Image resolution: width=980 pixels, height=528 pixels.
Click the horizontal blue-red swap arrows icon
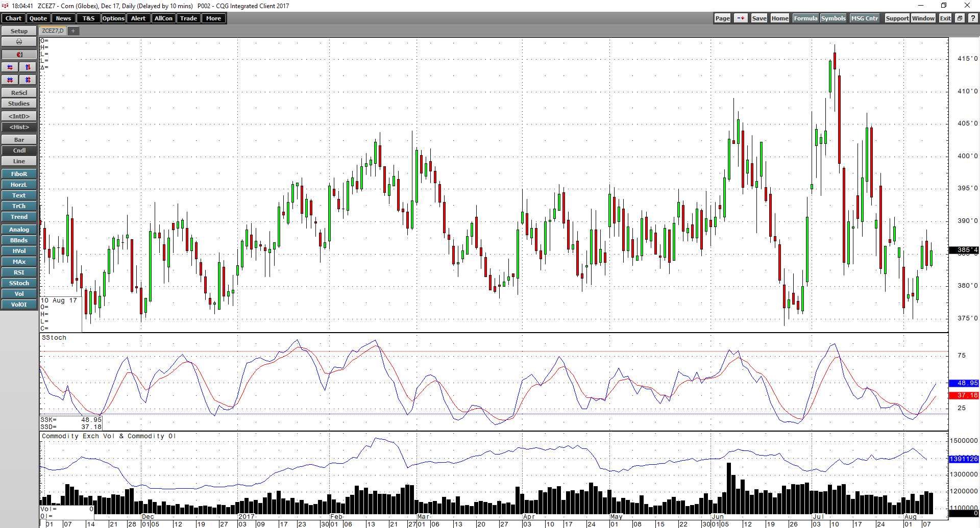(x=10, y=67)
